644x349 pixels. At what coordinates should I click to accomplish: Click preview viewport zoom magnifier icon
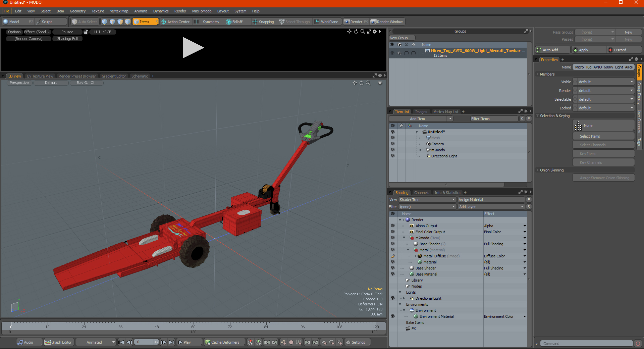pyautogui.click(x=363, y=32)
